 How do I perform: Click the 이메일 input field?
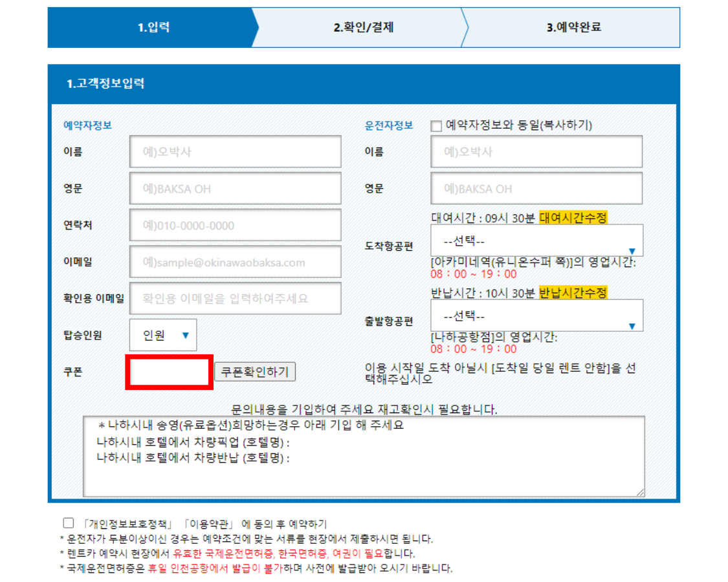[x=235, y=263]
